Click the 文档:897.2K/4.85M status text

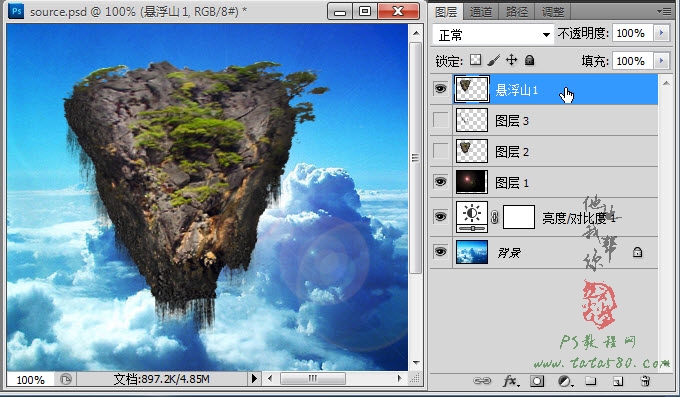(161, 379)
